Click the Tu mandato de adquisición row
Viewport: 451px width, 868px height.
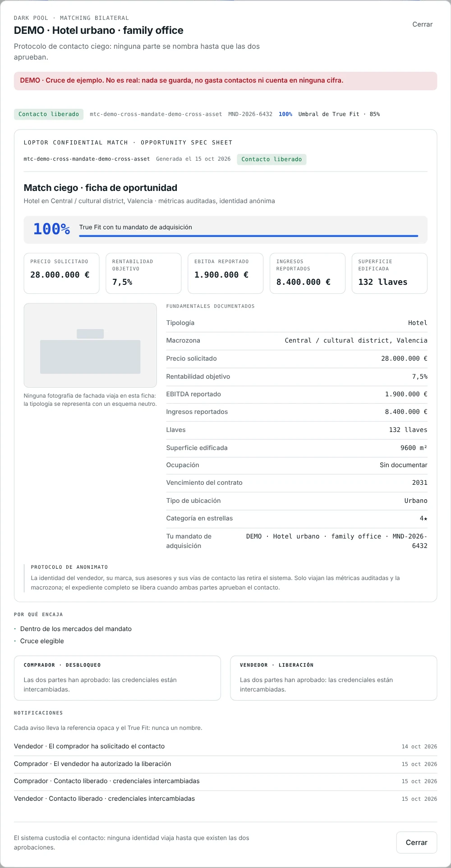297,541
